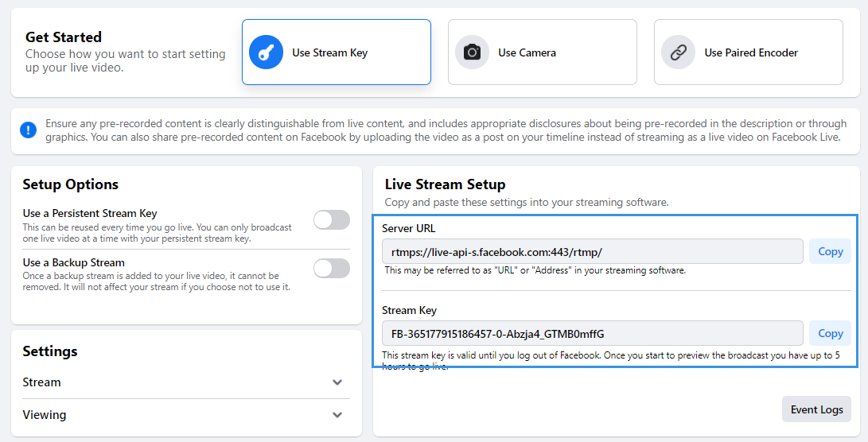Click the pre-recorded content notice text
Viewport: 868px width, 442px height.
click(446, 130)
